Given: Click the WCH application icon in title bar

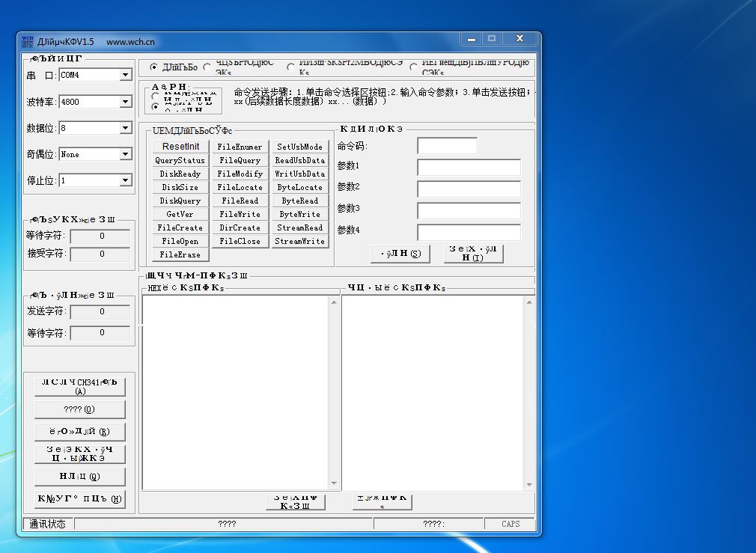Looking at the screenshot, I should tap(28, 41).
